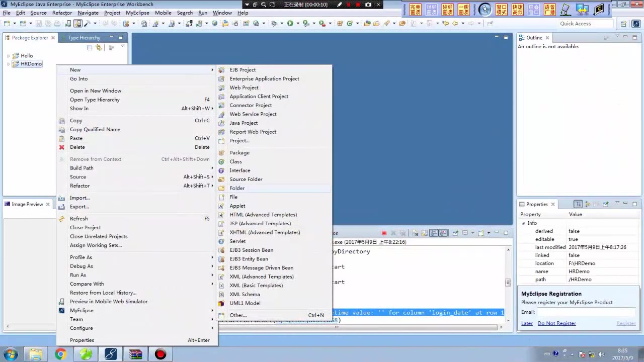This screenshot has width=644, height=362.
Task: Select Close Project in context menu
Action: point(137,228)
